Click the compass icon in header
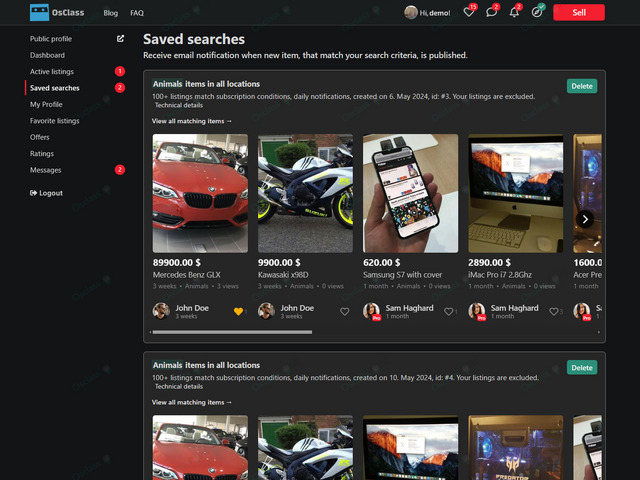 click(537, 12)
